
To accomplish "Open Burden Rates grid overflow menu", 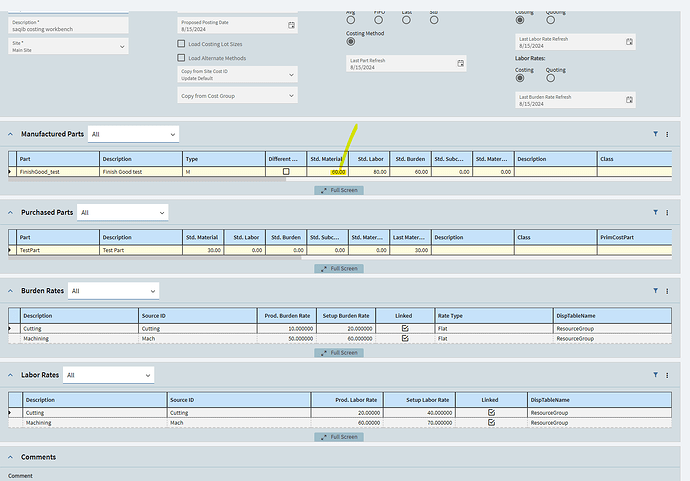I will tap(667, 291).
